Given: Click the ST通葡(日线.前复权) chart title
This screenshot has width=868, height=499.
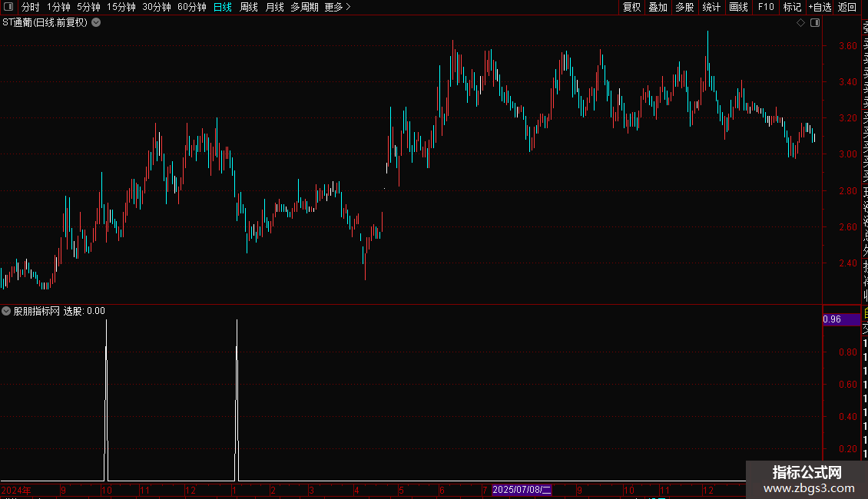Looking at the screenshot, I should (x=45, y=23).
